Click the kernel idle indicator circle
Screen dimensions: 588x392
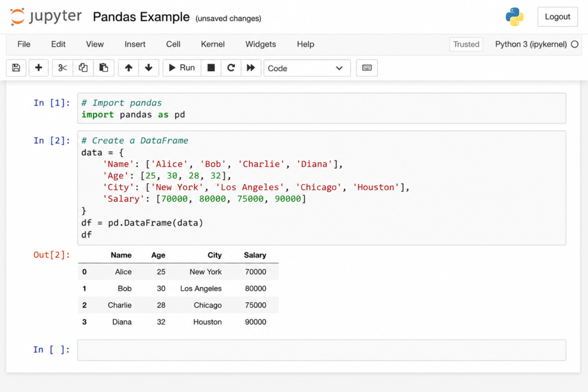[x=574, y=44]
